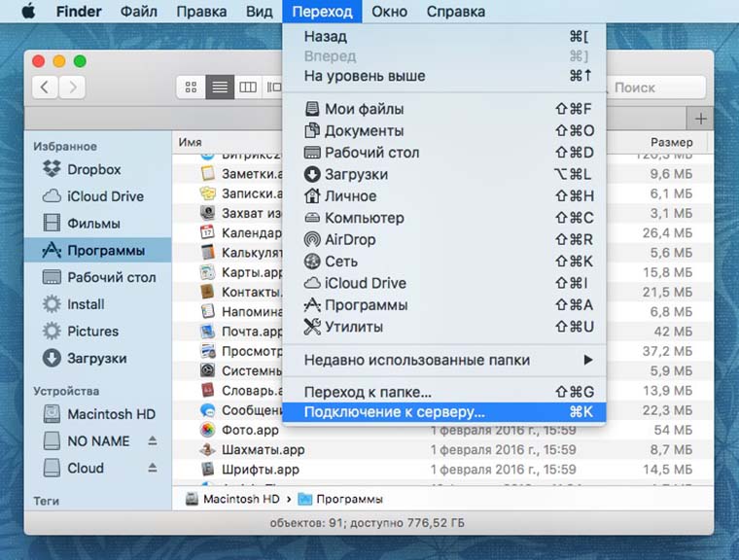
Task: Choose AirDrop menu entry
Action: click(x=444, y=239)
